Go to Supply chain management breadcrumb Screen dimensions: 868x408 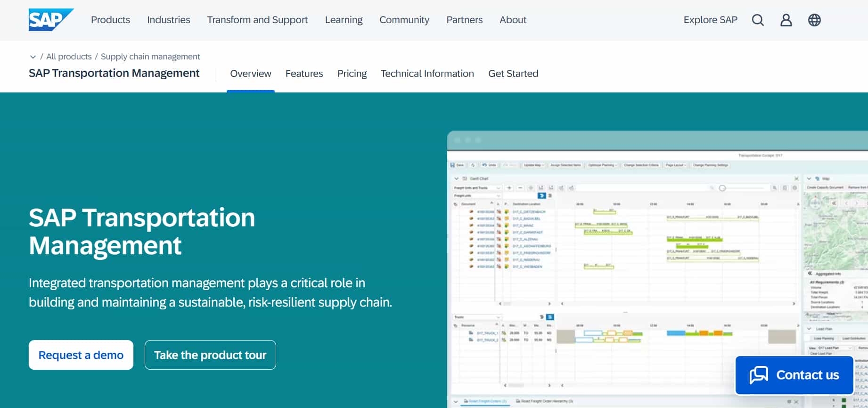pyautogui.click(x=150, y=57)
